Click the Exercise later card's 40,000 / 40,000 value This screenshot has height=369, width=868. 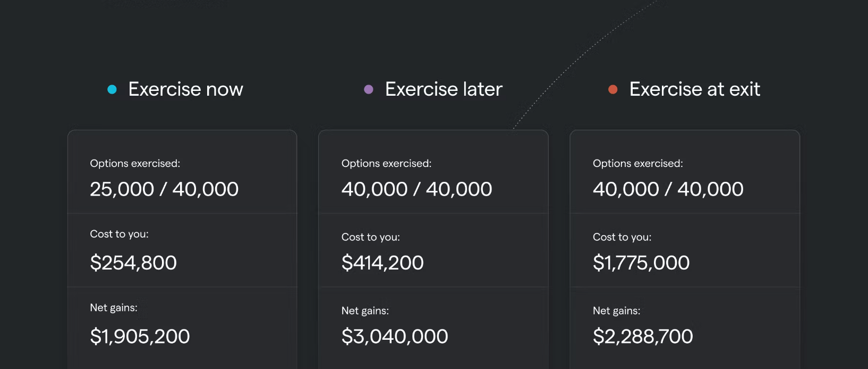point(416,189)
